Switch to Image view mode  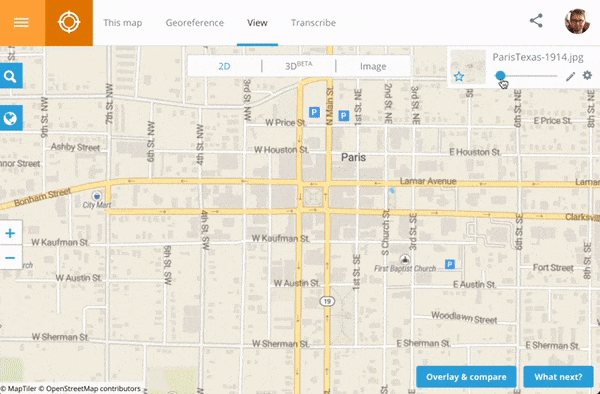pyautogui.click(x=373, y=66)
